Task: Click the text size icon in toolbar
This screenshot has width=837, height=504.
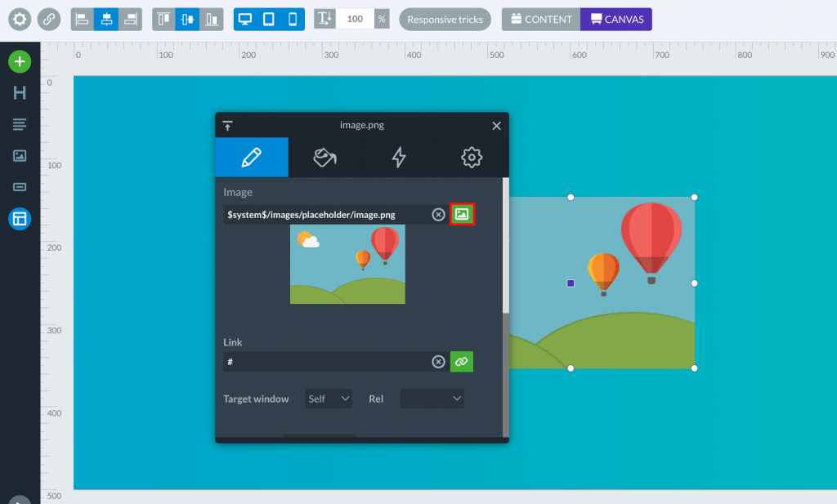Action: point(325,20)
